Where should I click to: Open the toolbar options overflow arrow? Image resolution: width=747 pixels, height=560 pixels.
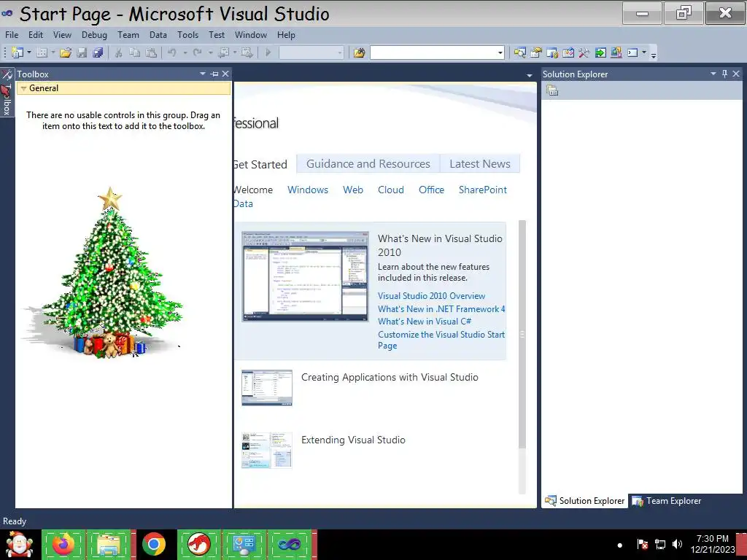654,55
